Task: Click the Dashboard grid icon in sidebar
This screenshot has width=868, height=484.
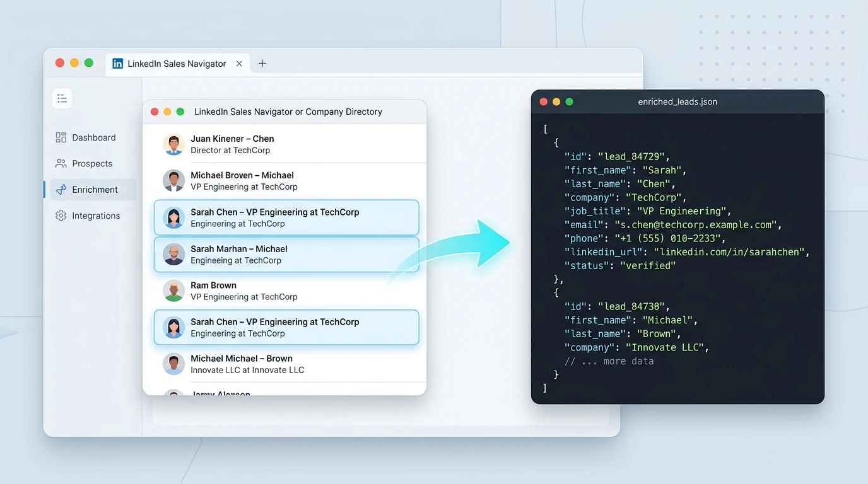Action: tap(61, 137)
